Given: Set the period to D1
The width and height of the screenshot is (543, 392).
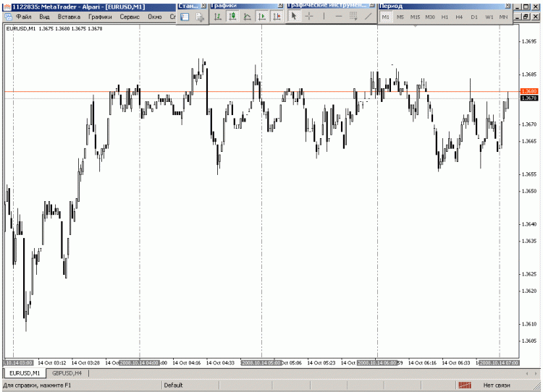Looking at the screenshot, I should click(474, 17).
